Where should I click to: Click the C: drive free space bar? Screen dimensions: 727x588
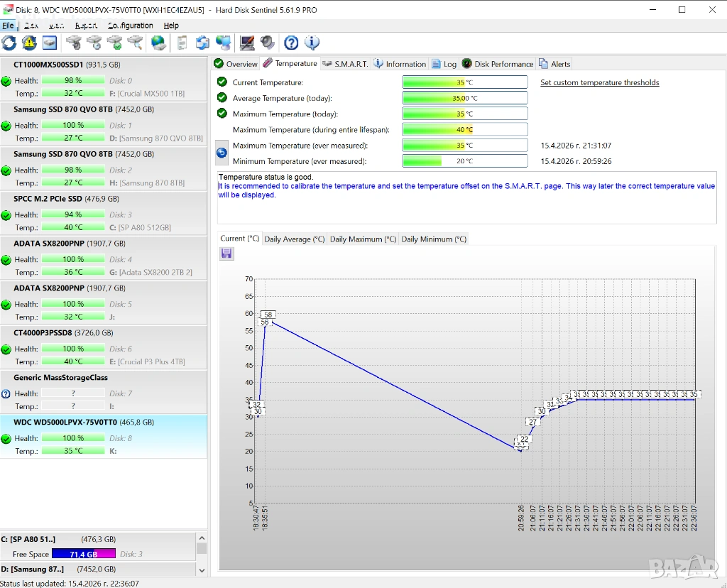pos(82,554)
